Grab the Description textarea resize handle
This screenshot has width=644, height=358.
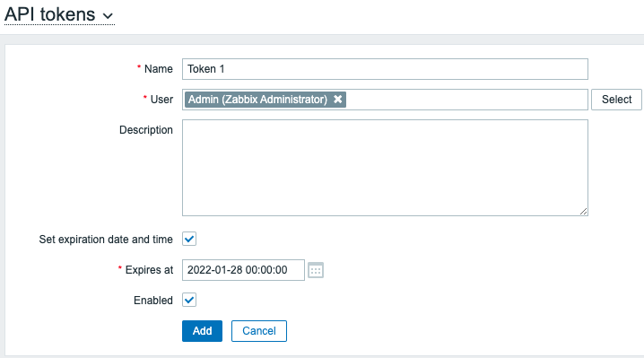pyautogui.click(x=583, y=211)
